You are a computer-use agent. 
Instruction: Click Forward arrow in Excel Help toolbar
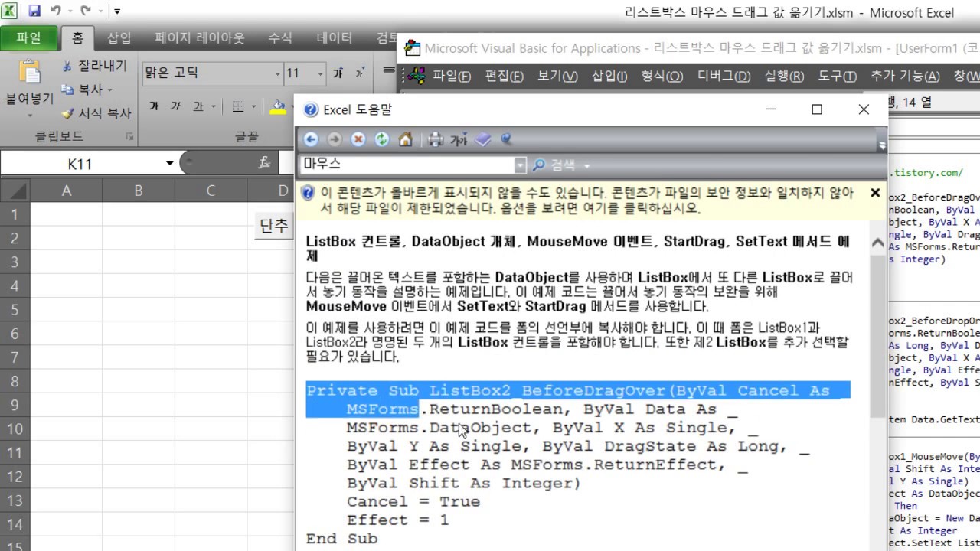click(x=335, y=139)
